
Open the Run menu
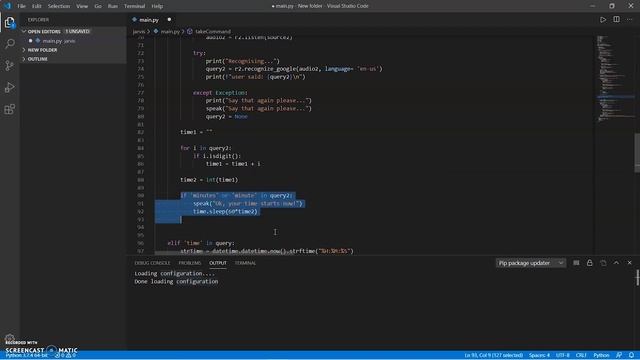[113, 6]
